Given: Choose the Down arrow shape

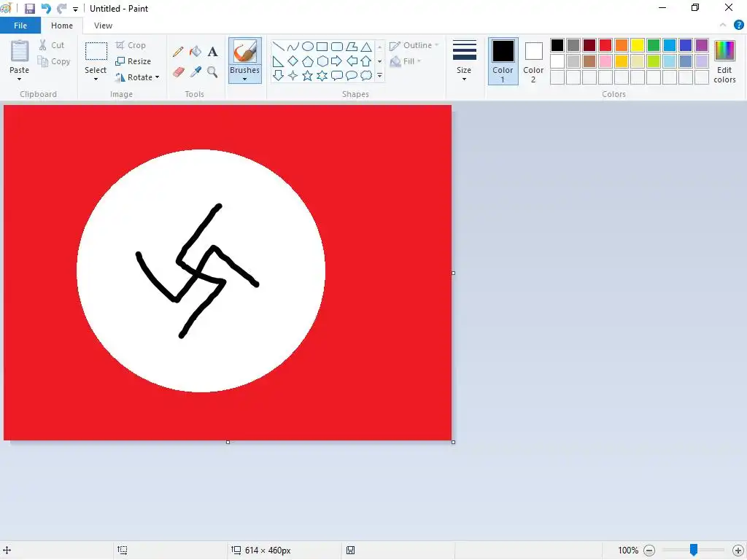Looking at the screenshot, I should pyautogui.click(x=278, y=75).
